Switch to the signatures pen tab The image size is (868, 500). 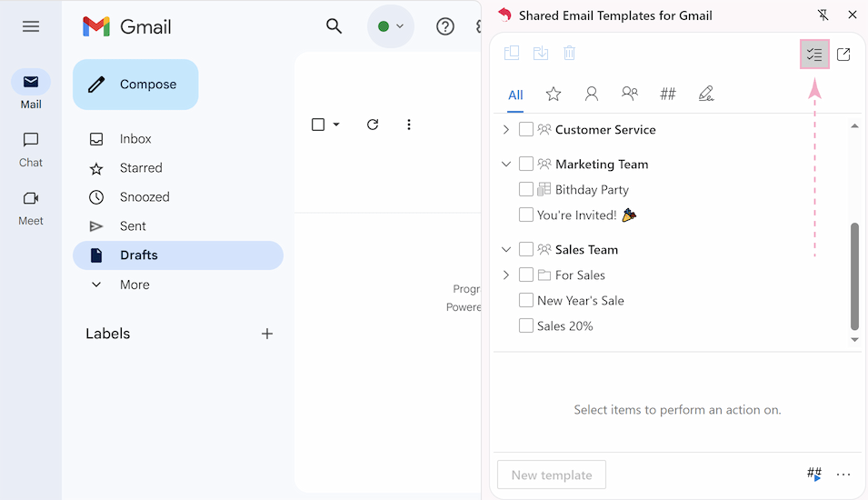(x=706, y=95)
